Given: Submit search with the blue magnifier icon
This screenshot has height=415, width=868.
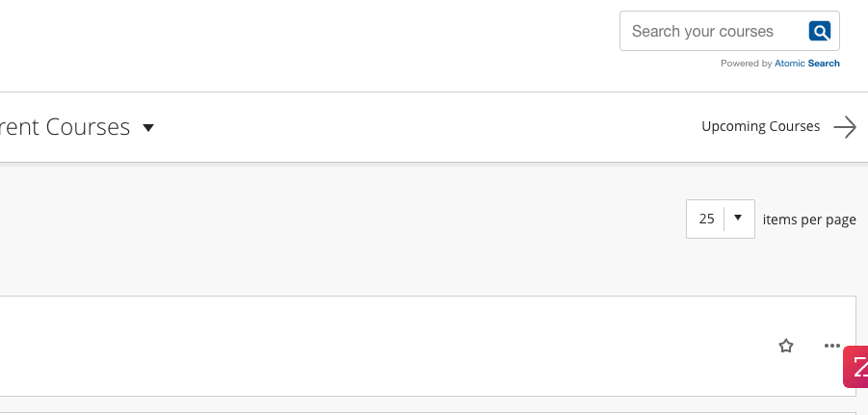Looking at the screenshot, I should tap(820, 32).
